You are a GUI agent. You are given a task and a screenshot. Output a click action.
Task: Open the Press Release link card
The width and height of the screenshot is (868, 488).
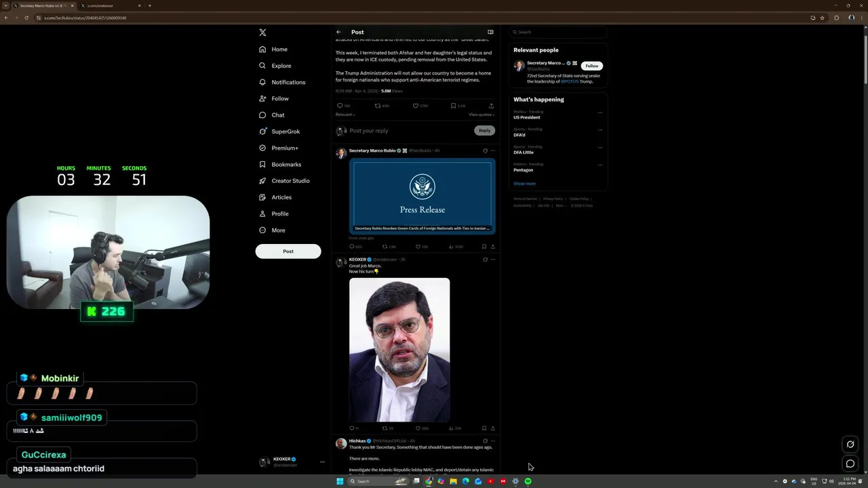tap(422, 197)
